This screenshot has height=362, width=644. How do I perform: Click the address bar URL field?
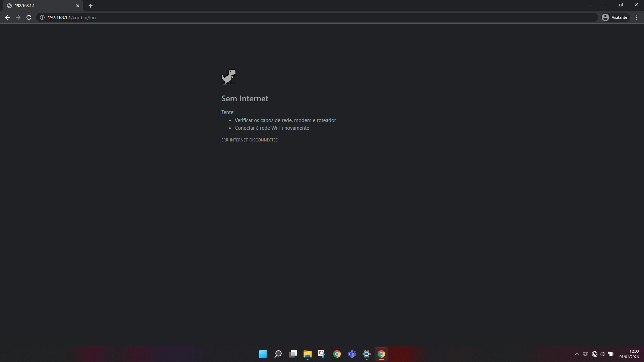coord(302,17)
